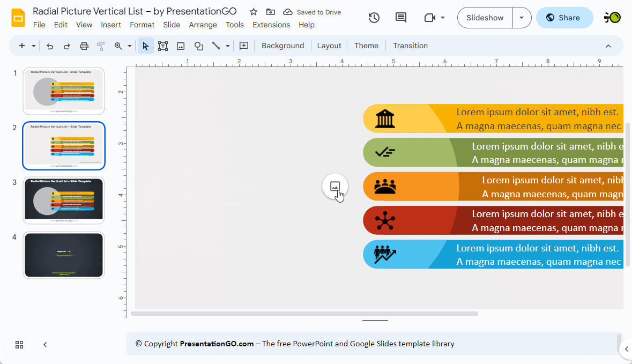632x364 pixels.
Task: Expand the camera meeting dropdown arrow
Action: coord(443,18)
